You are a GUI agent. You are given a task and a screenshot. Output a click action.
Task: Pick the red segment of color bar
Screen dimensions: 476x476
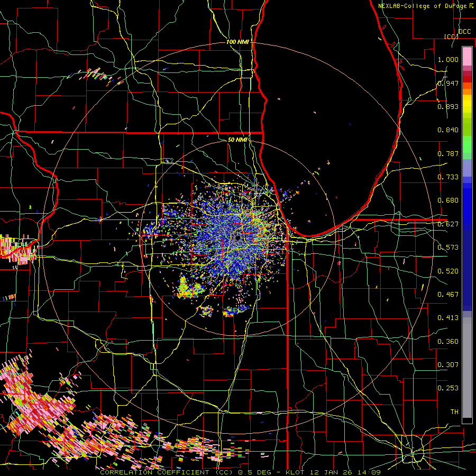coord(467,79)
